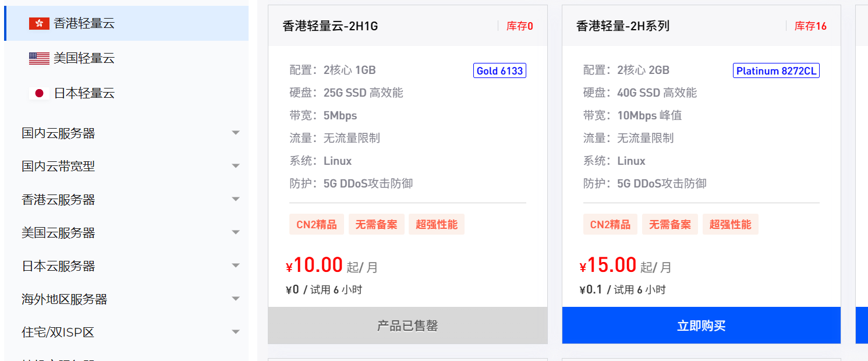Screen dimensions: 868x361
Task: Open 日本轻量云 category
Action: pyautogui.click(x=126, y=93)
